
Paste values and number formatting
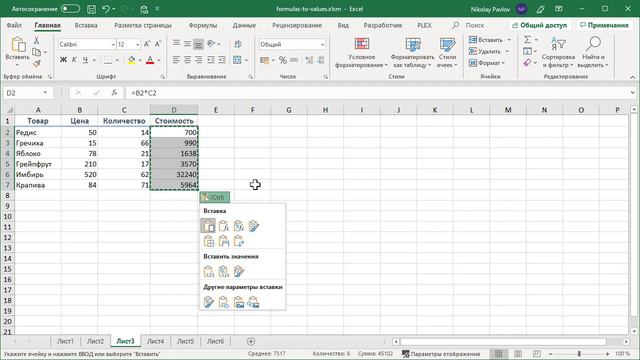coord(224,271)
